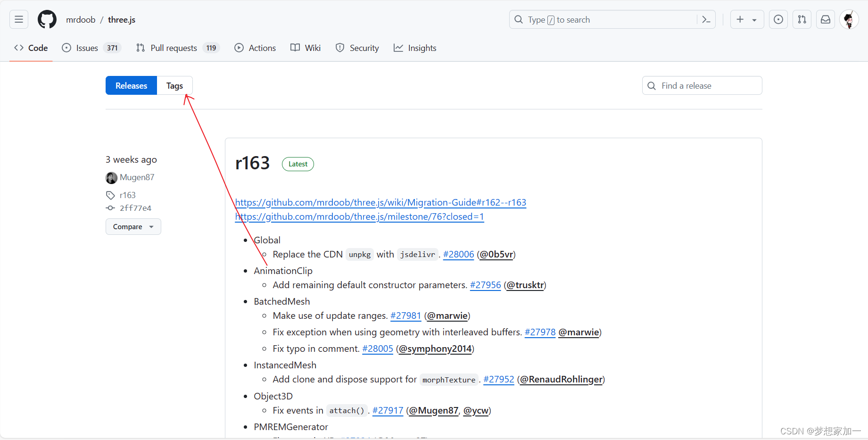The width and height of the screenshot is (868, 440).
Task: Select the "morphTexture" code text
Action: (449, 380)
